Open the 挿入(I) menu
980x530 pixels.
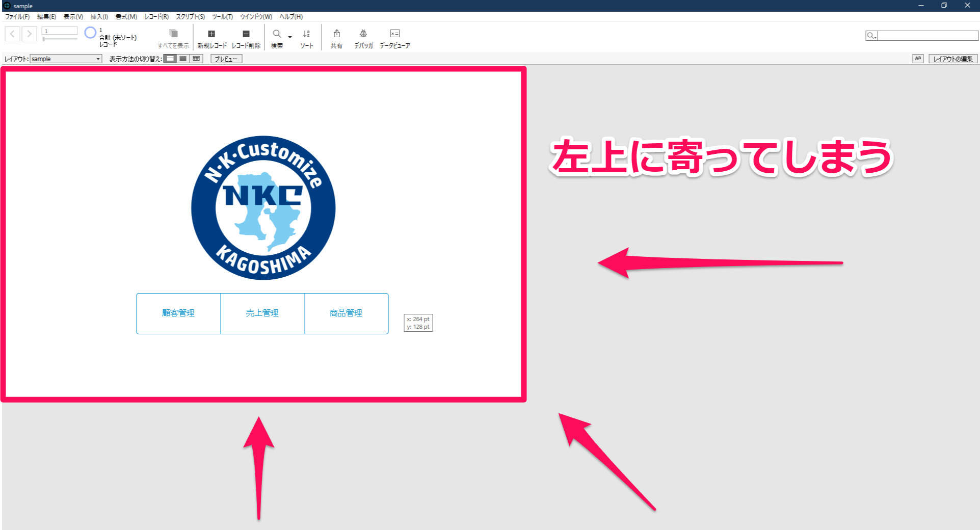(99, 17)
